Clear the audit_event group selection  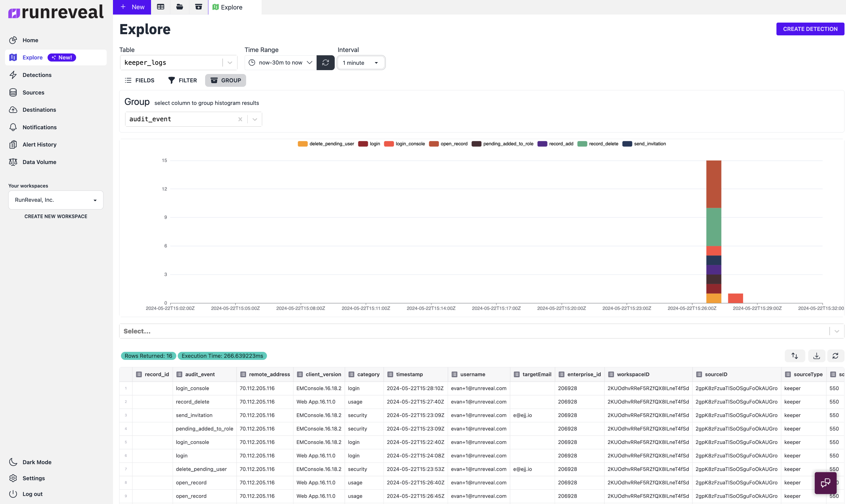point(240,119)
